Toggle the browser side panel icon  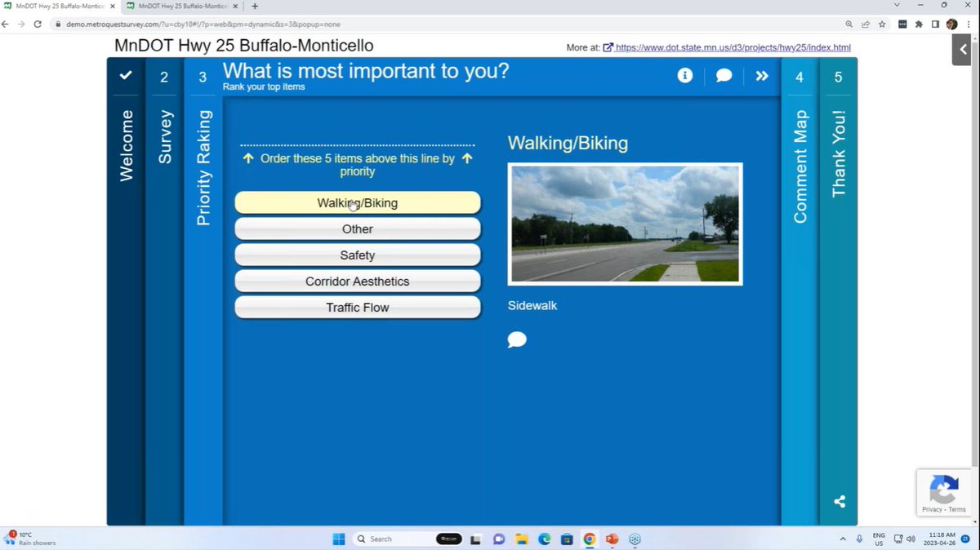coord(936,24)
